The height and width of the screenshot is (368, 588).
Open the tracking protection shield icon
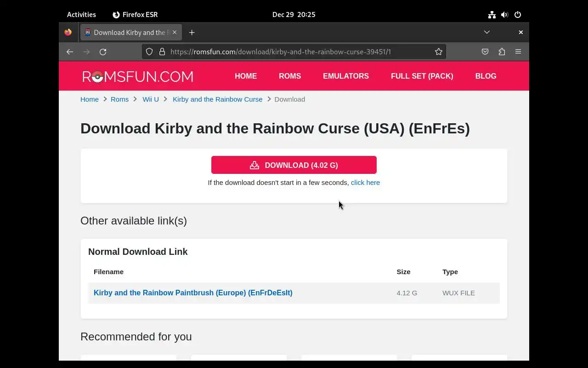(x=149, y=52)
